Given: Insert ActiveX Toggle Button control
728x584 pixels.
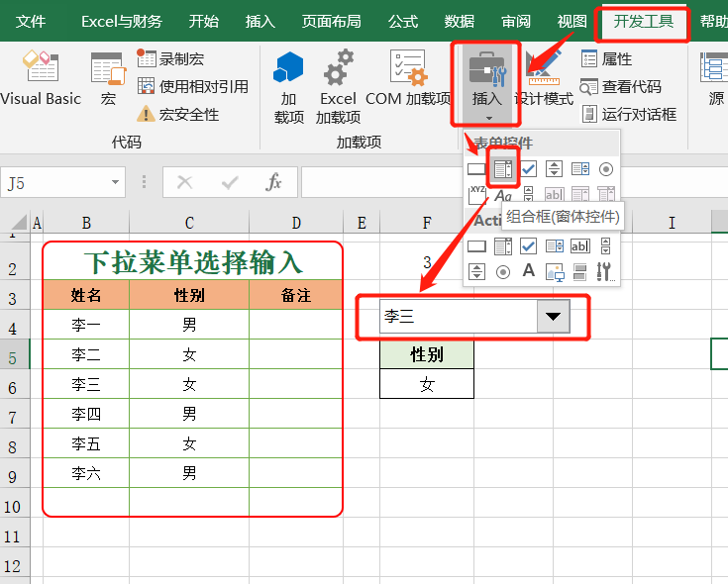Looking at the screenshot, I should [579, 272].
